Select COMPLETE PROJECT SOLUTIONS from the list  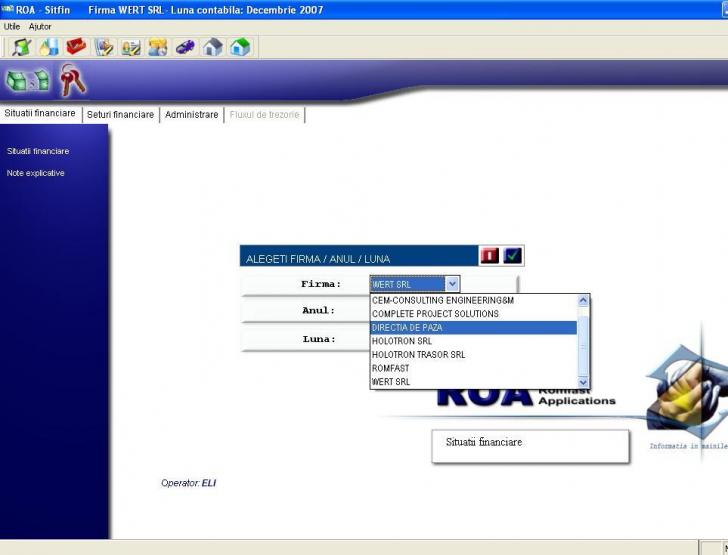[x=474, y=314]
